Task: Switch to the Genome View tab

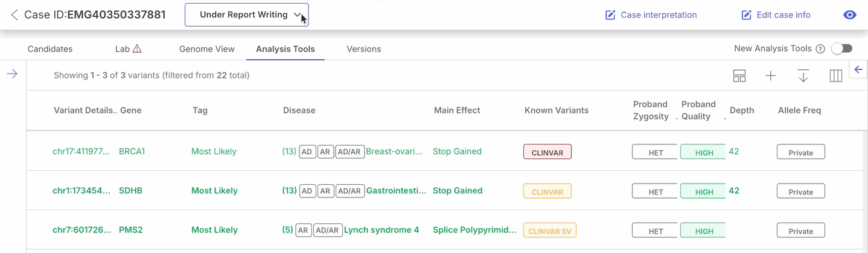Action: pos(206,49)
